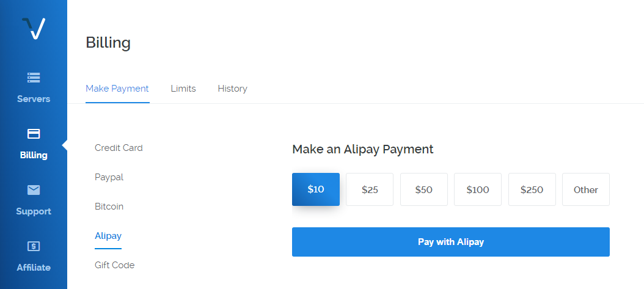Click the Affiliate dollar sign icon
The height and width of the screenshot is (289, 644).
click(34, 246)
